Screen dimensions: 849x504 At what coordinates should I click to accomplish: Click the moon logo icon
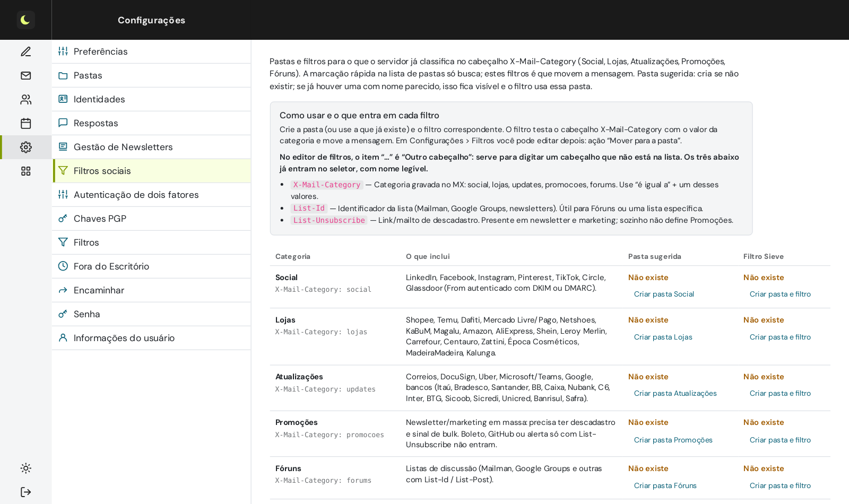(x=25, y=20)
